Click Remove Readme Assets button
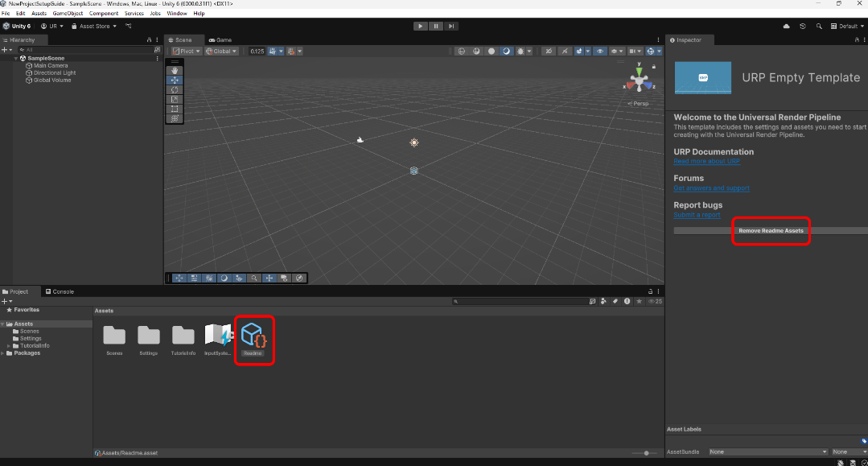Viewport: 868px width, 466px height. pos(771,230)
